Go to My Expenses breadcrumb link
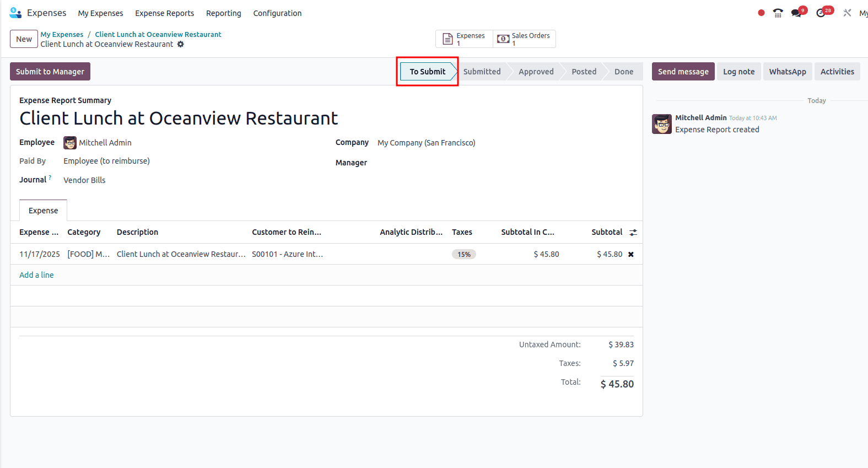868x468 pixels. coord(62,34)
